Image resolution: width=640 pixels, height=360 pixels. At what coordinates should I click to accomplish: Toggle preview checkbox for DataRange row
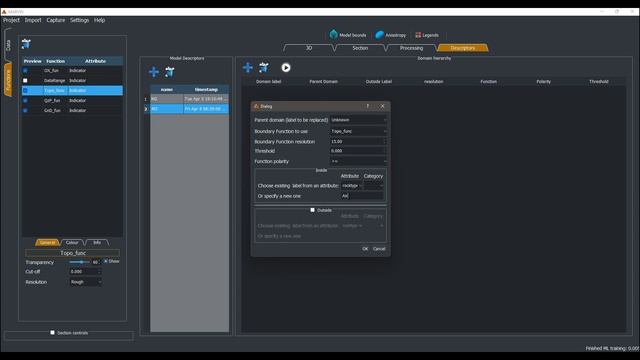pyautogui.click(x=25, y=80)
